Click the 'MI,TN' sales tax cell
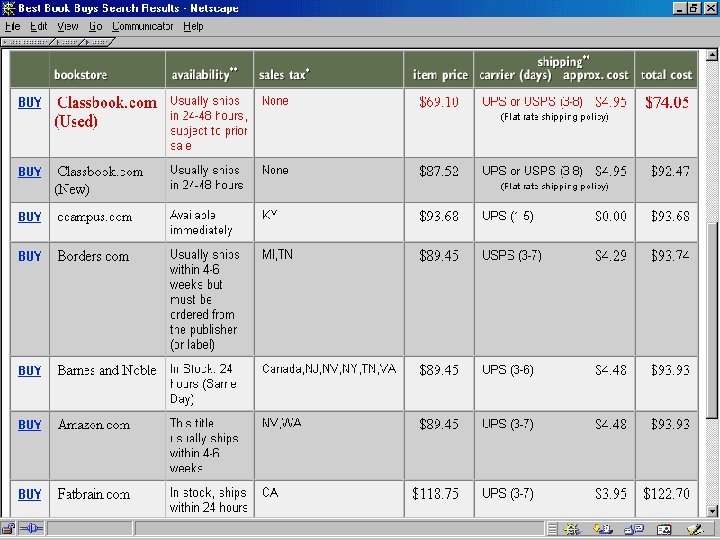Image resolution: width=720 pixels, height=540 pixels. click(277, 255)
